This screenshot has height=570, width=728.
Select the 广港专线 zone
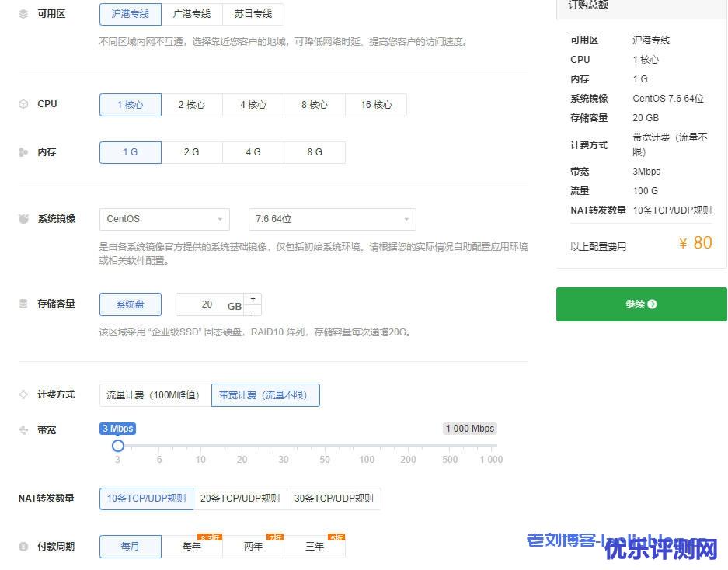pos(192,14)
